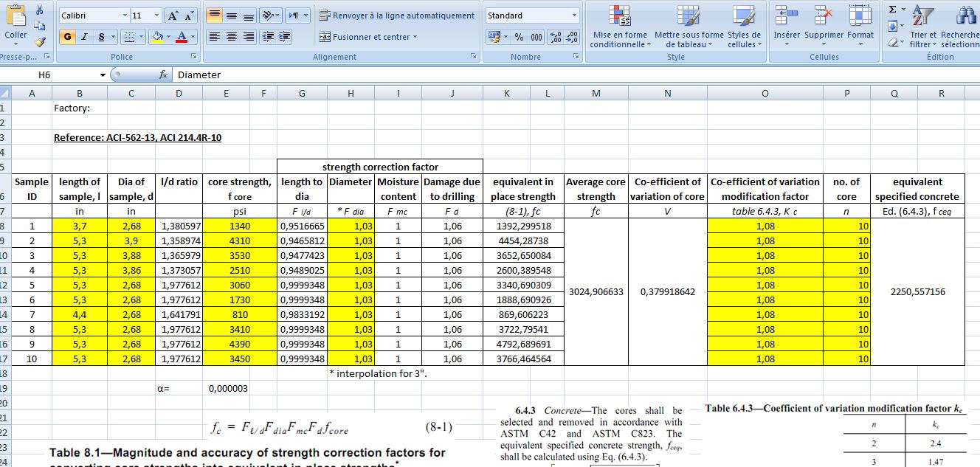Apply the fill color paint bucket
The height and width of the screenshot is (467, 980).
coord(156,37)
